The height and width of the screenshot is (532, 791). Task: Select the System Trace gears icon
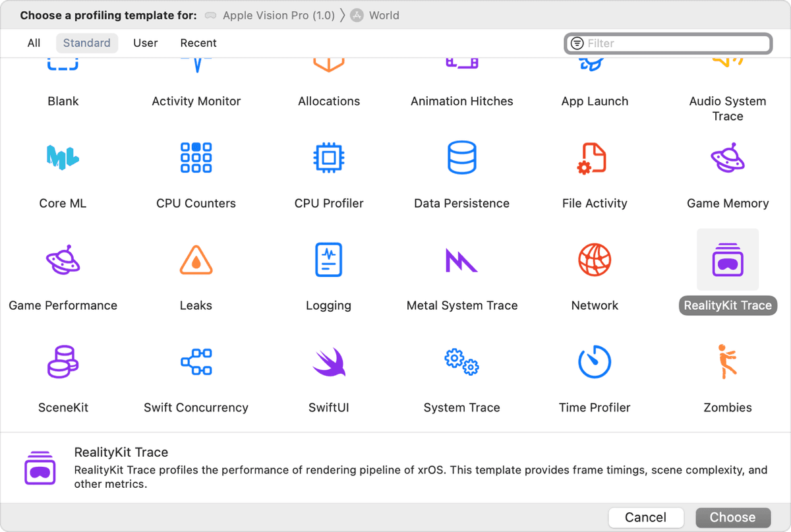[461, 362]
